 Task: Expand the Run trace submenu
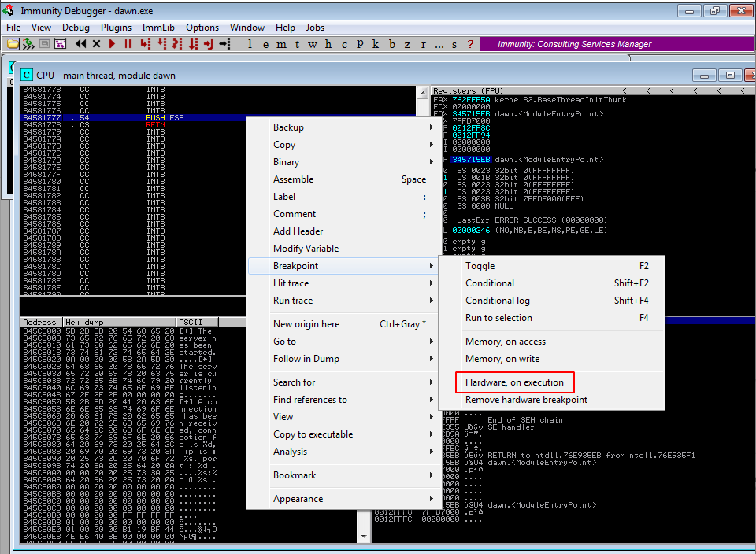[x=343, y=301]
